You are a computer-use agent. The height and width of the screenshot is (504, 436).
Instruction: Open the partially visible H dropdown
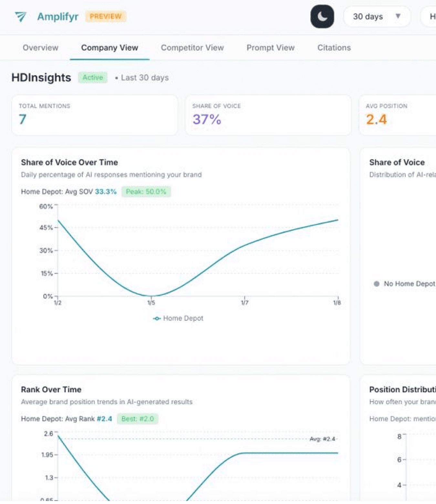coord(429,16)
